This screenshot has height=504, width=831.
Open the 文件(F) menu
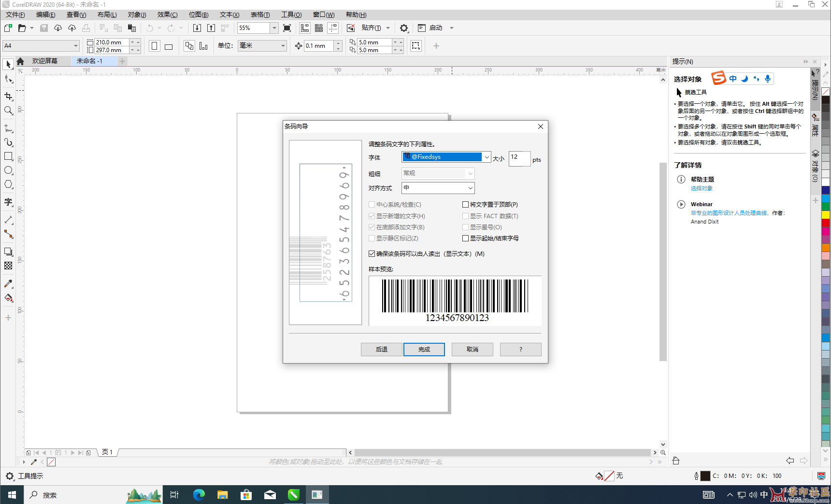pos(15,14)
